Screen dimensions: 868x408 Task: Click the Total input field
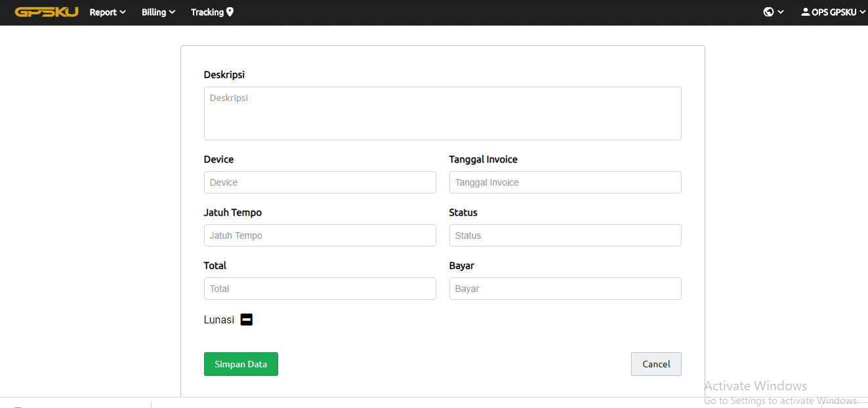(x=320, y=289)
